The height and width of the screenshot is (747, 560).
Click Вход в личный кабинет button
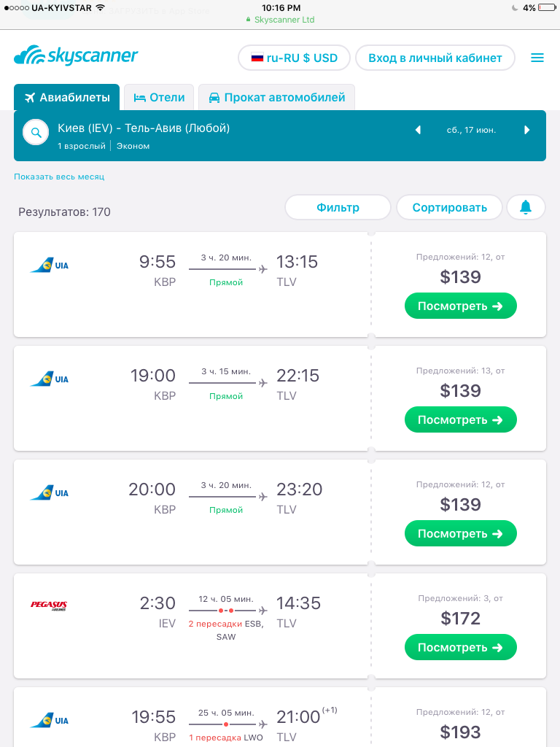435,58
